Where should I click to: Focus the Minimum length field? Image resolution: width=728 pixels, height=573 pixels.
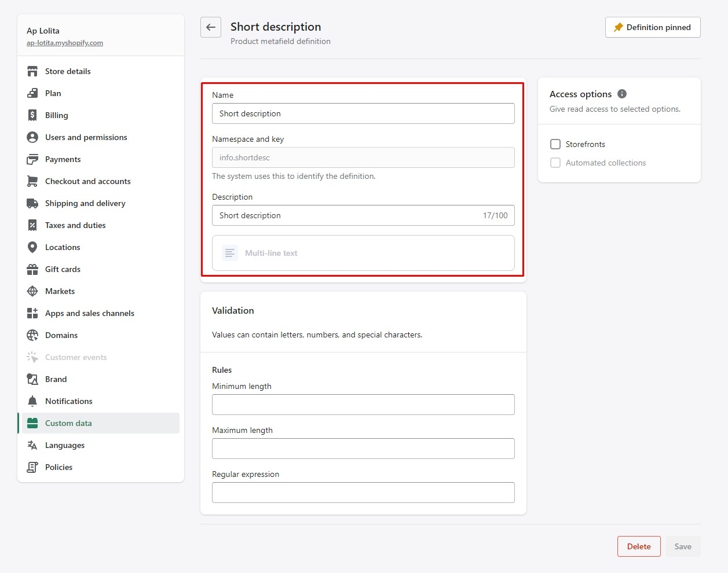pos(363,405)
